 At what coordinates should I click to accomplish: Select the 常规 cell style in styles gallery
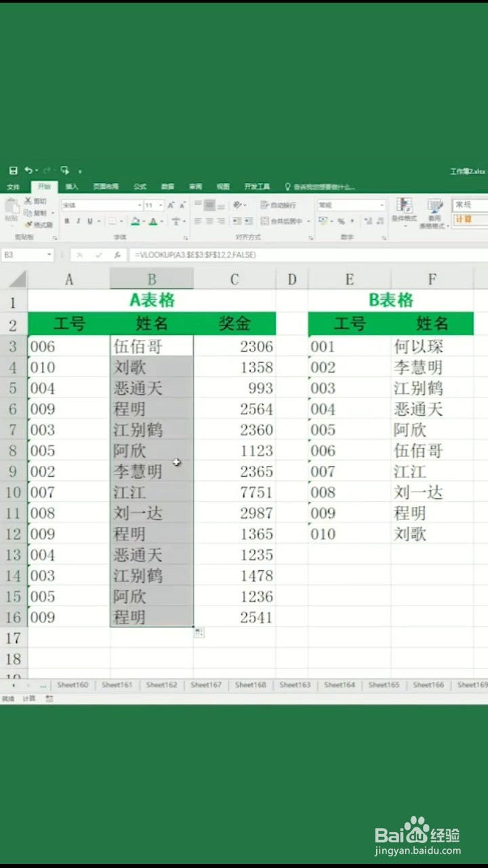[470, 204]
